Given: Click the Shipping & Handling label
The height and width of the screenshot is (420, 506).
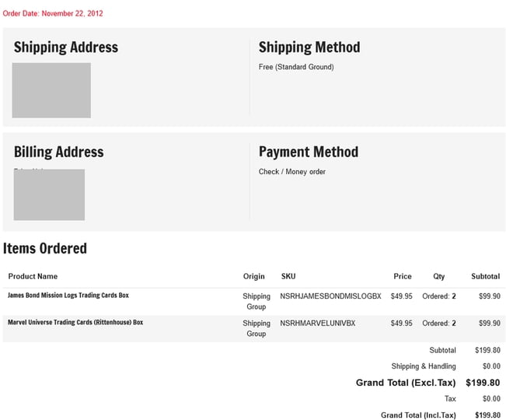Looking at the screenshot, I should (424, 366).
